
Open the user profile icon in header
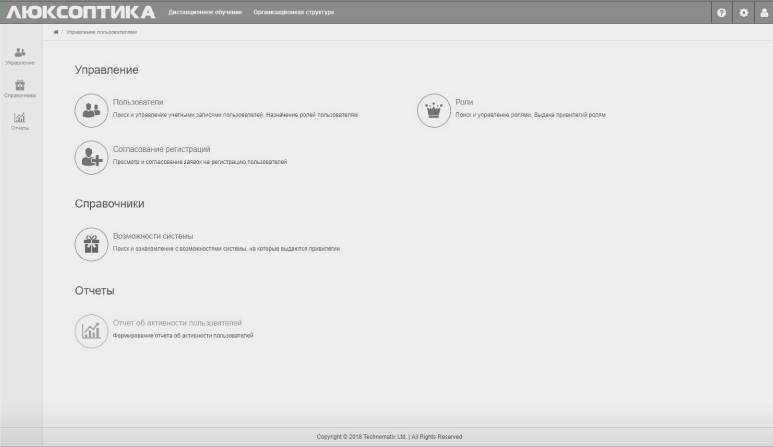[x=764, y=13]
